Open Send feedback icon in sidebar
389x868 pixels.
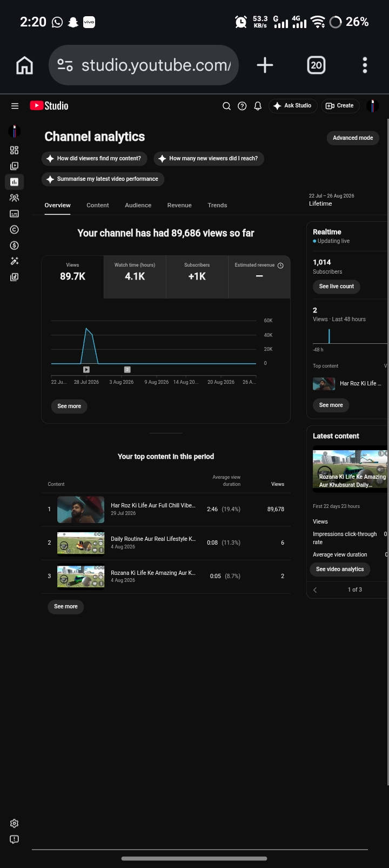(x=15, y=839)
